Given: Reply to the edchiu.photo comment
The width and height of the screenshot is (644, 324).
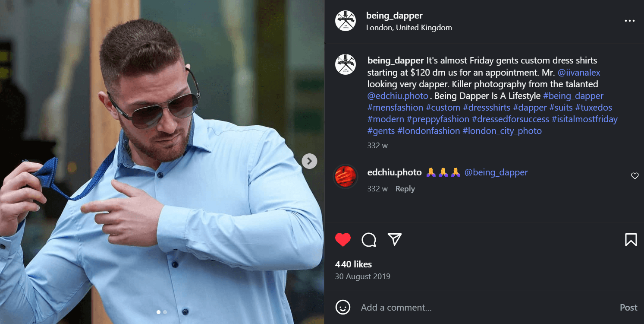Looking at the screenshot, I should 405,189.
